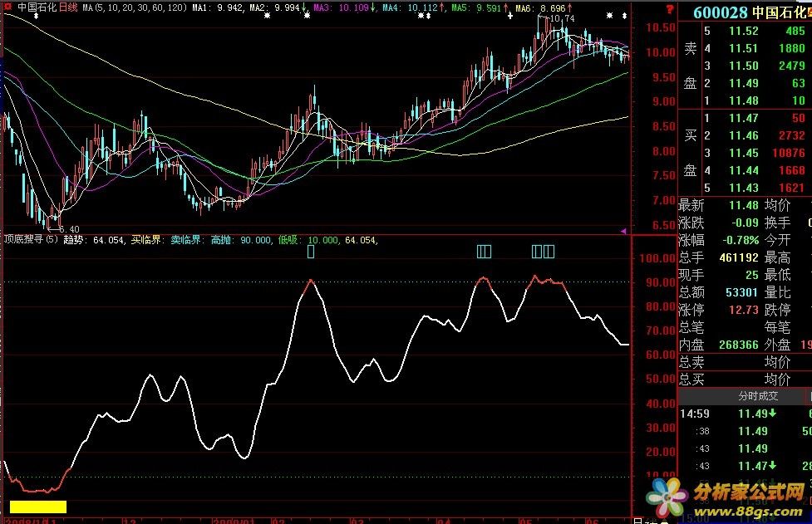Select the MA1: 9.942 value
The width and height of the screenshot is (812, 524).
click(x=217, y=7)
